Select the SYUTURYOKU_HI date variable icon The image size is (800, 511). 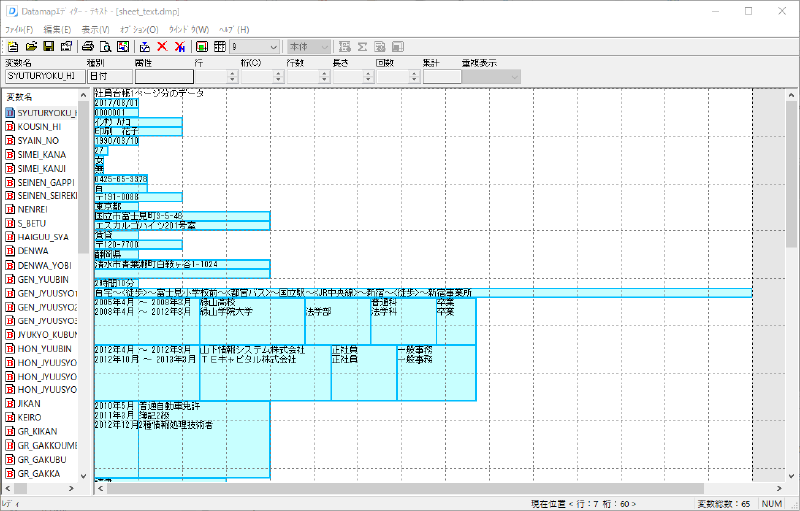pos(10,113)
